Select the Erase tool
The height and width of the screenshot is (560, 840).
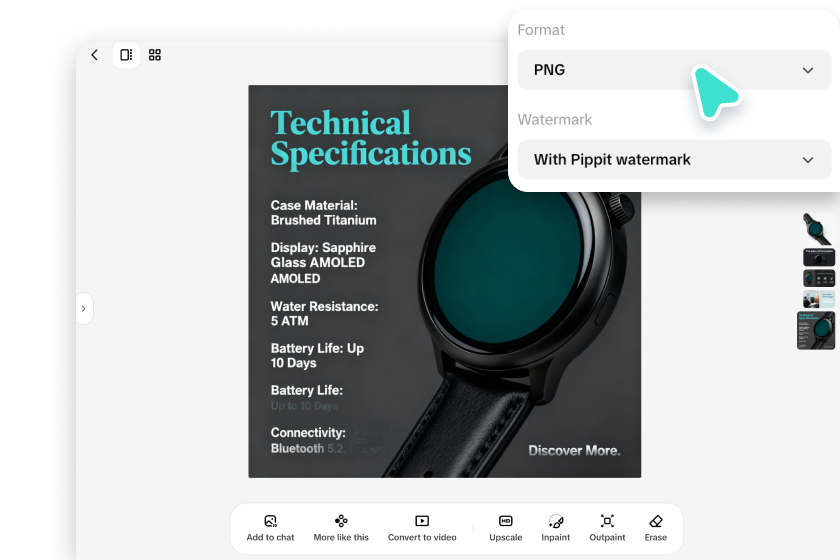pyautogui.click(x=656, y=528)
